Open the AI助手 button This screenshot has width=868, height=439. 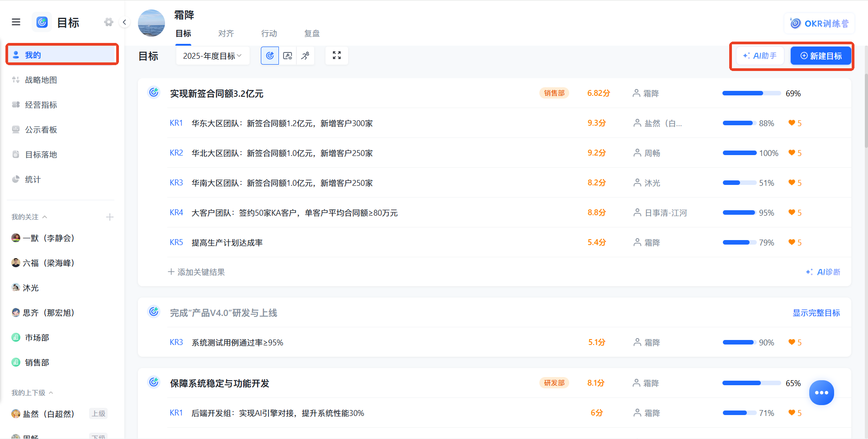[x=759, y=56]
